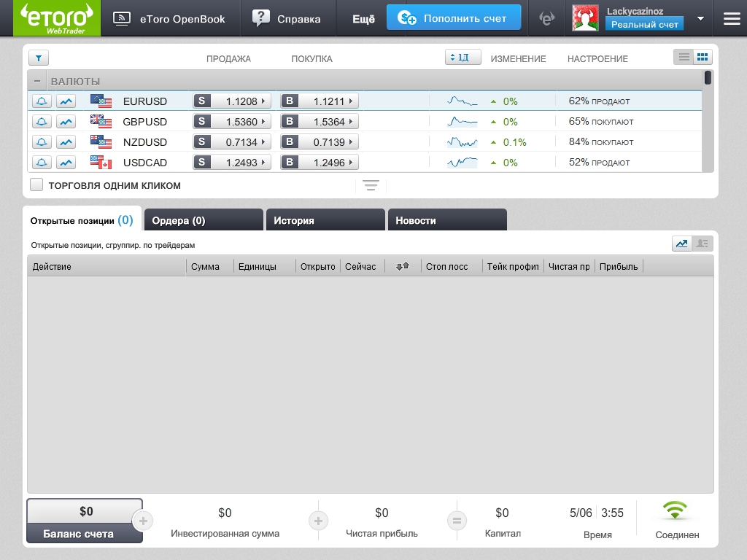Click the eToro bull logo icon in the header
This screenshot has height=560, width=747.
pos(546,19)
